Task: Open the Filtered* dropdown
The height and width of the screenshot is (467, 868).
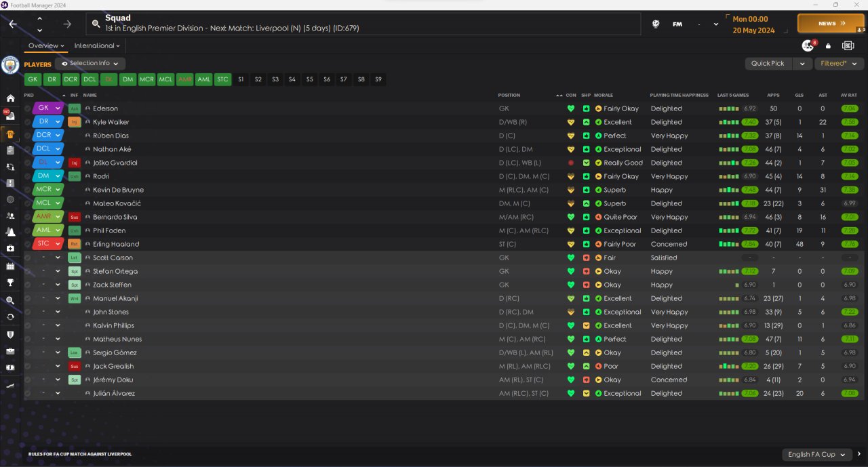Action: (839, 63)
